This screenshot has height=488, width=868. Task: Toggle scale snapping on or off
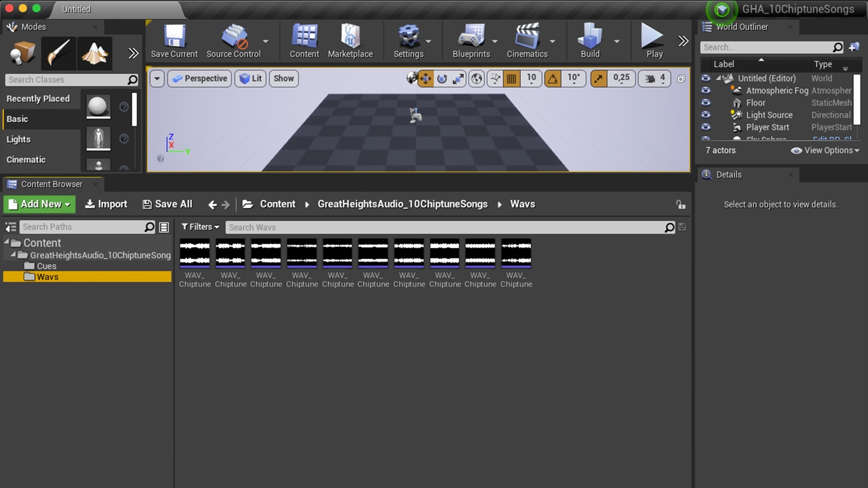599,79
